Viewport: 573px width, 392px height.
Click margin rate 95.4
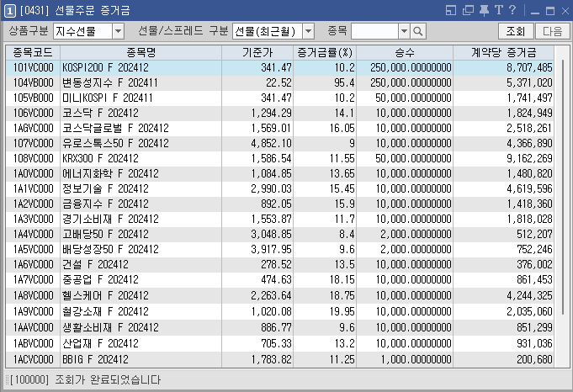344,83
